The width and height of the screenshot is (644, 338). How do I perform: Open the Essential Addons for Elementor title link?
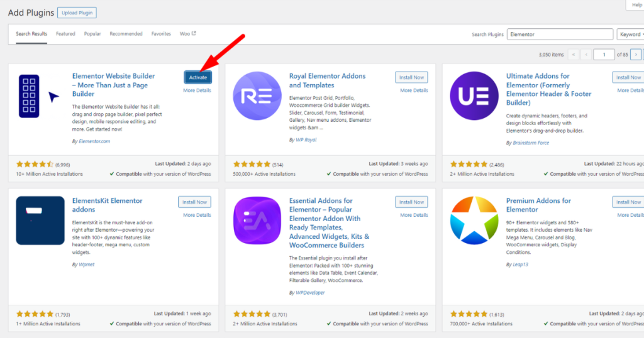coord(329,223)
